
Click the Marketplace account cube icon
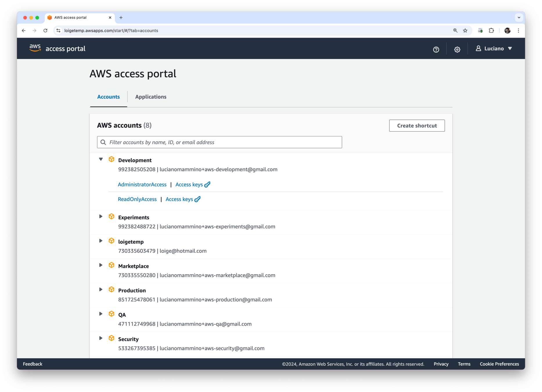click(x=111, y=265)
